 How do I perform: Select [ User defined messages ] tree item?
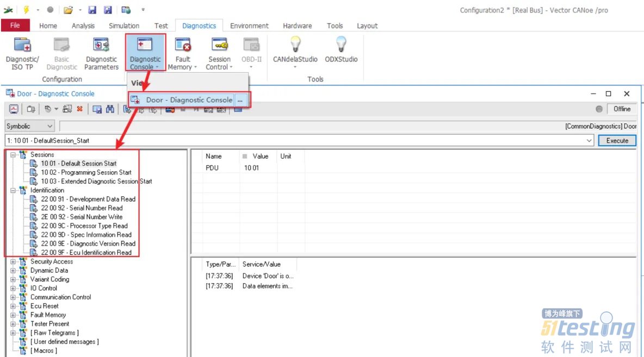pos(65,342)
